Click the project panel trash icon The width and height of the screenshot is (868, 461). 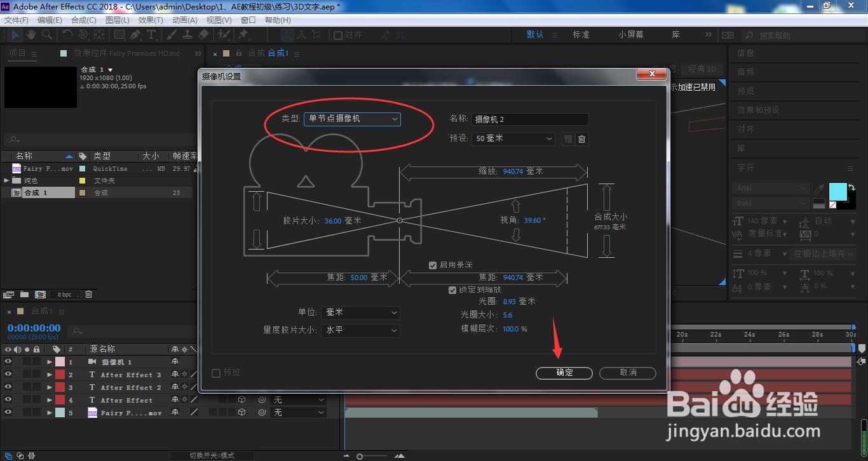pyautogui.click(x=89, y=295)
